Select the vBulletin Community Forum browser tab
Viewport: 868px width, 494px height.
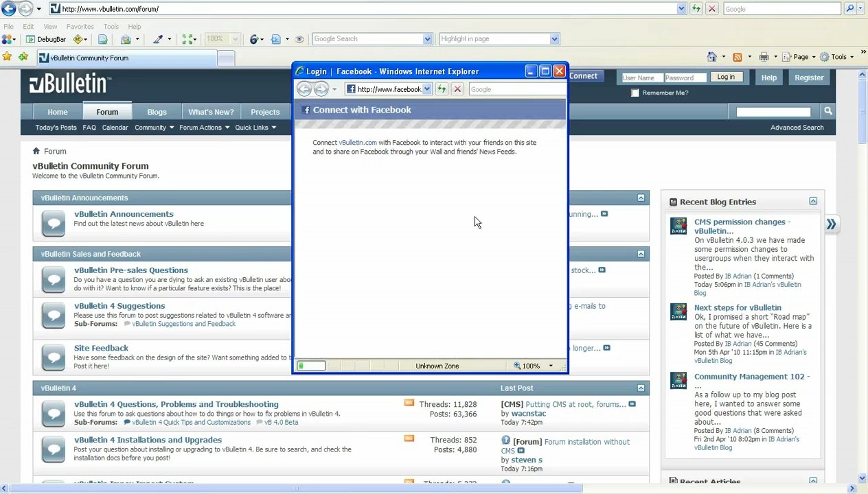tap(126, 58)
